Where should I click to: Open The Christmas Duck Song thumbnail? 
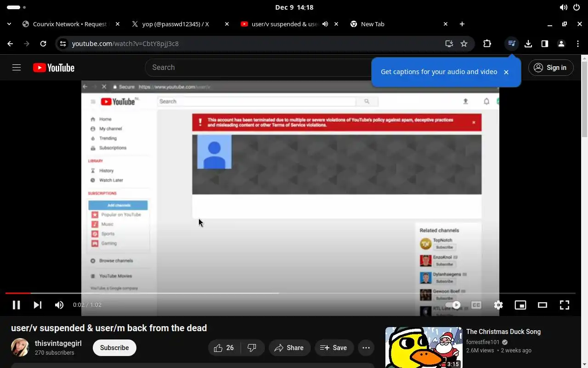tap(424, 348)
